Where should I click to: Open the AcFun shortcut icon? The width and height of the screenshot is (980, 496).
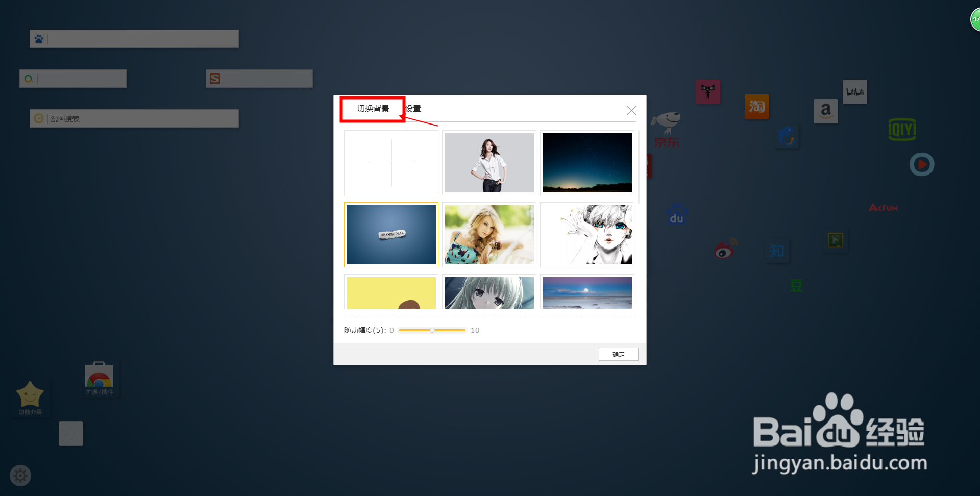click(x=883, y=208)
